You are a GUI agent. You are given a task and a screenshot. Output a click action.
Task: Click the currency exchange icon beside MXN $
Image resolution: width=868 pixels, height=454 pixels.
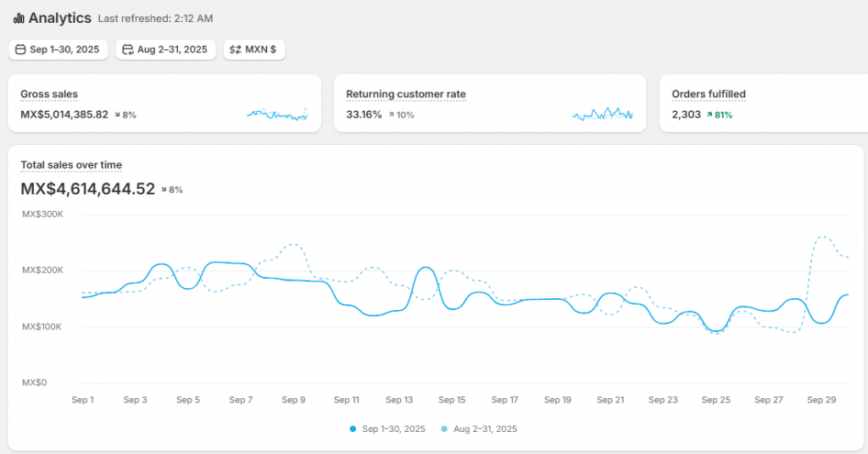coord(236,49)
